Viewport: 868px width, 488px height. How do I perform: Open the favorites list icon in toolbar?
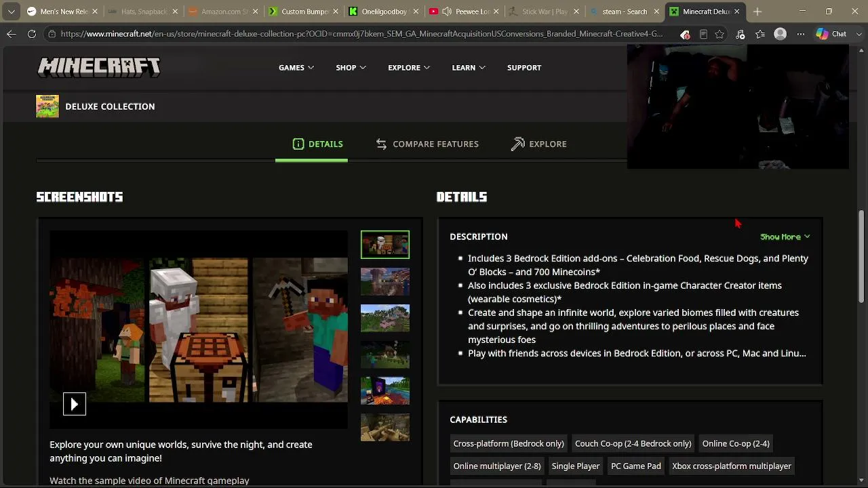tap(760, 34)
